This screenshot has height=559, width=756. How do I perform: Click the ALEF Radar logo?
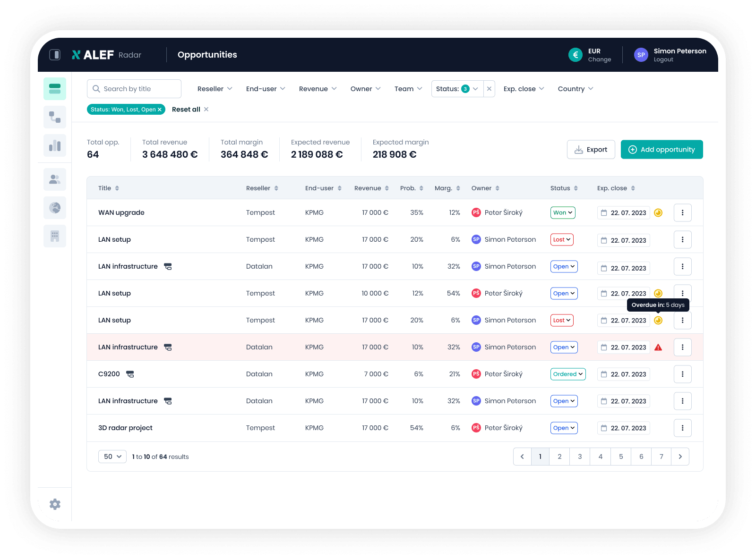pos(106,55)
